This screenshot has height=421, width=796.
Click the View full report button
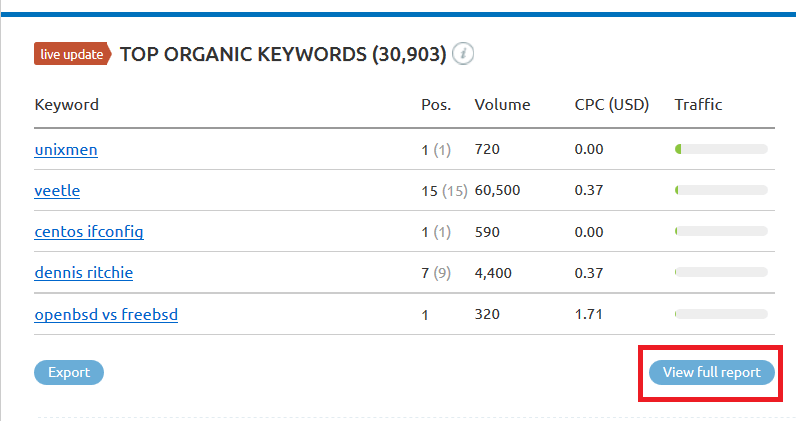pos(712,372)
